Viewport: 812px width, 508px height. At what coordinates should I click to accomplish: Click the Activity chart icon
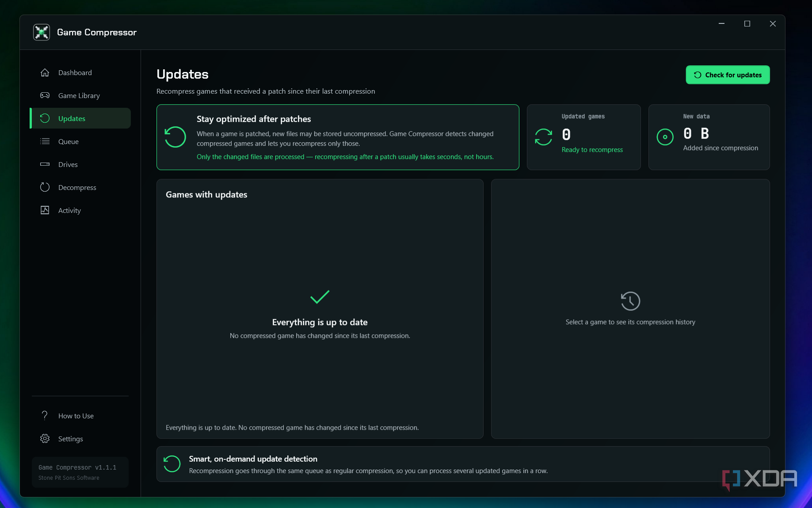[45, 210]
